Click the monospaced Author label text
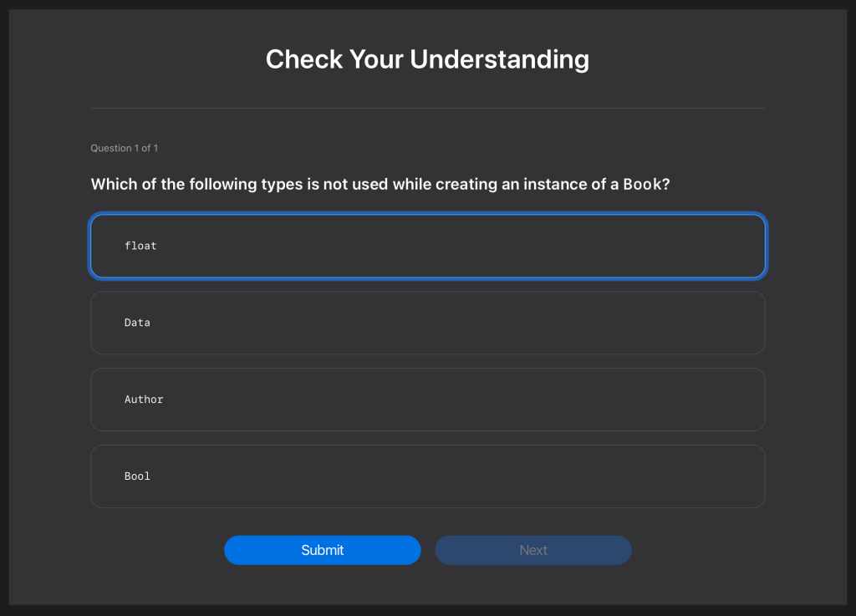The height and width of the screenshot is (616, 856). click(x=144, y=400)
